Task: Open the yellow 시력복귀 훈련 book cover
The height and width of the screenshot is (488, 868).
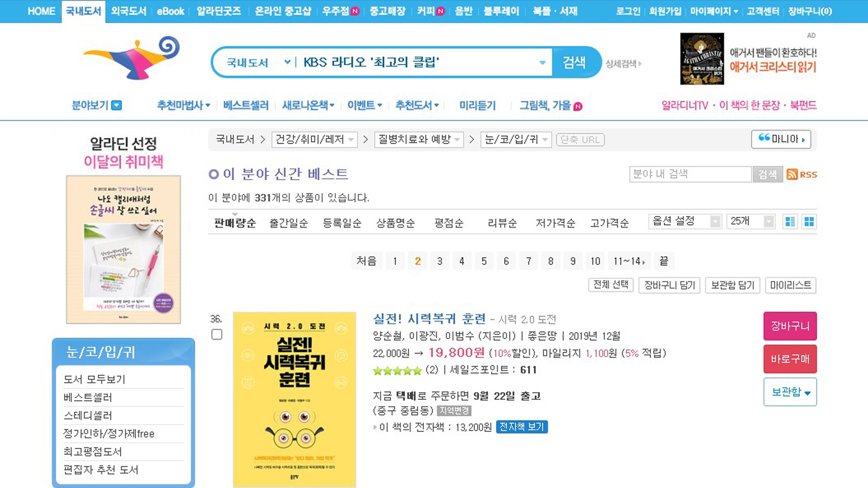Action: [x=294, y=399]
